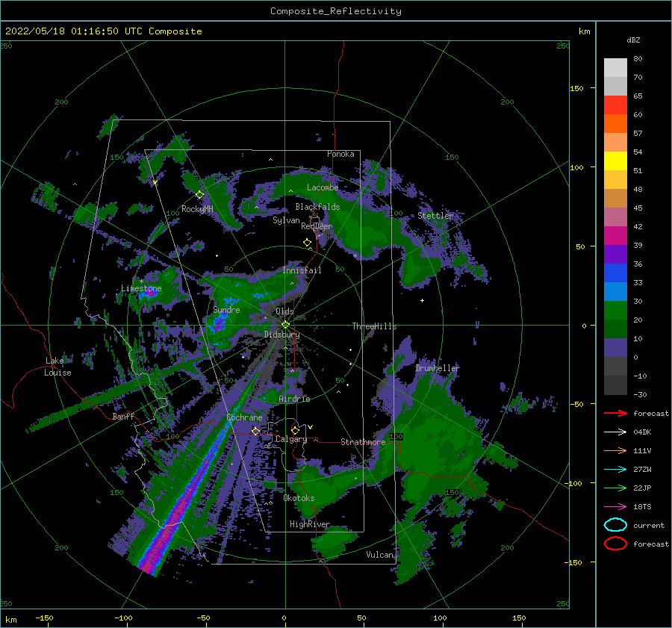Click the RockyMH city label
Screen dimensions: 672x628
(197, 209)
